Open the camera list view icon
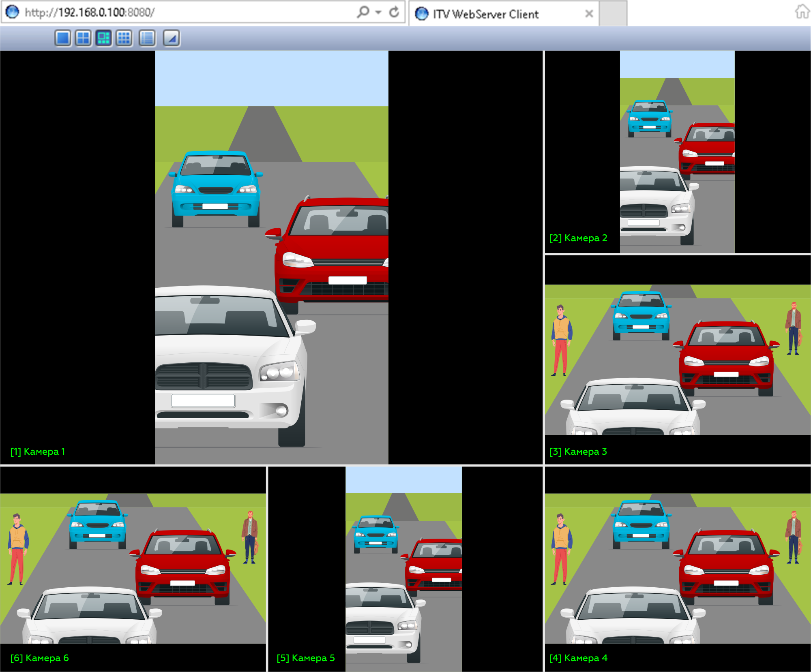Viewport: 811px width, 672px height. [147, 38]
